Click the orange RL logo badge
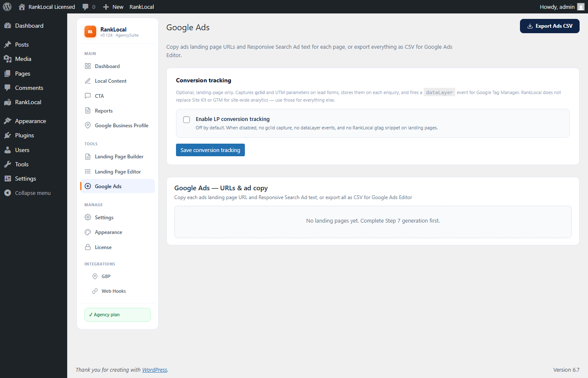Viewport: 588px width, 378px height. [90, 31]
